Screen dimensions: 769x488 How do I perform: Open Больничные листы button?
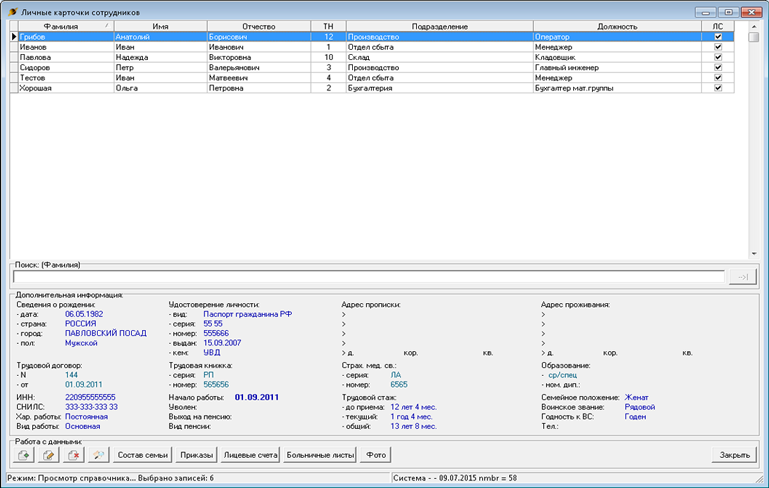coord(320,455)
